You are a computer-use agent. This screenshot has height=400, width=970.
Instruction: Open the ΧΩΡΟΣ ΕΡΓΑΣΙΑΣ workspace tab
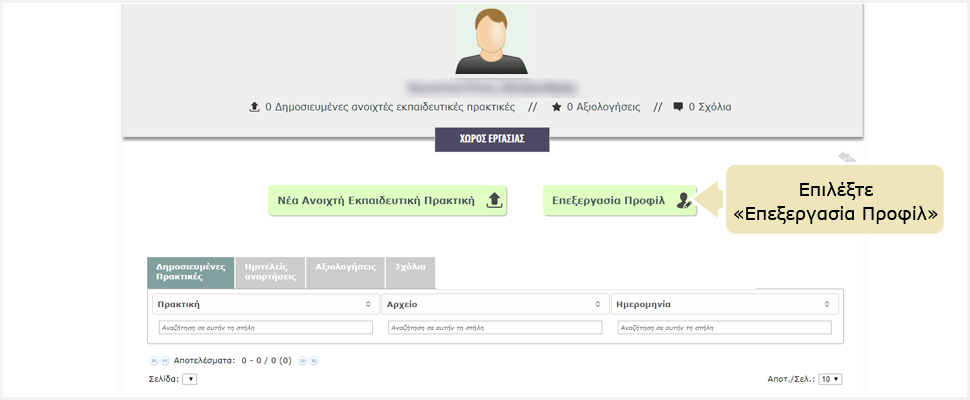pos(492,139)
